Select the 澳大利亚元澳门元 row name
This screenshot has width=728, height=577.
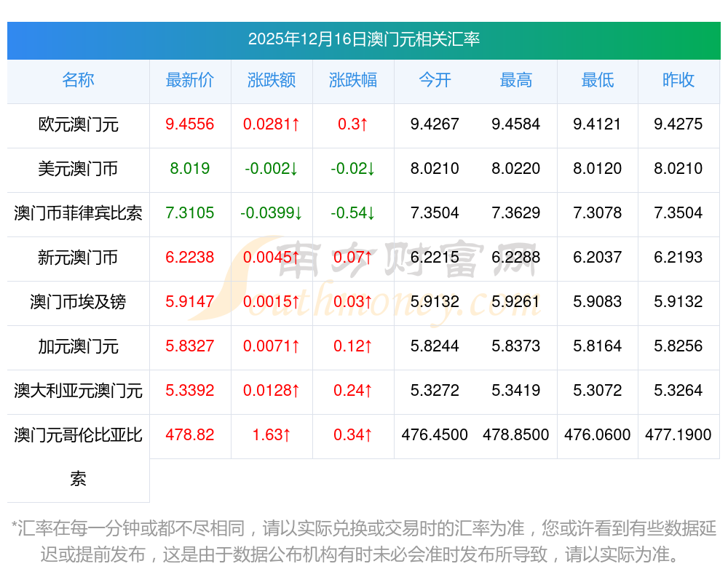(78, 391)
